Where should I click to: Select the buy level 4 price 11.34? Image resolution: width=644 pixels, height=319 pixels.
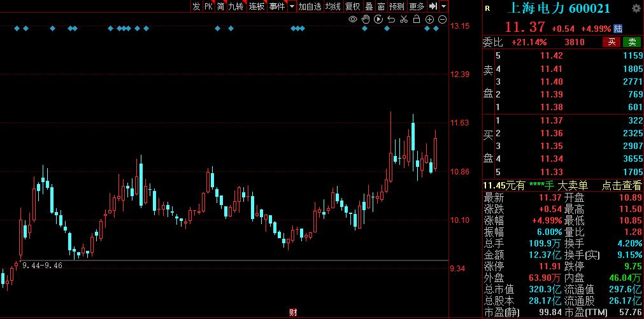(x=552, y=159)
